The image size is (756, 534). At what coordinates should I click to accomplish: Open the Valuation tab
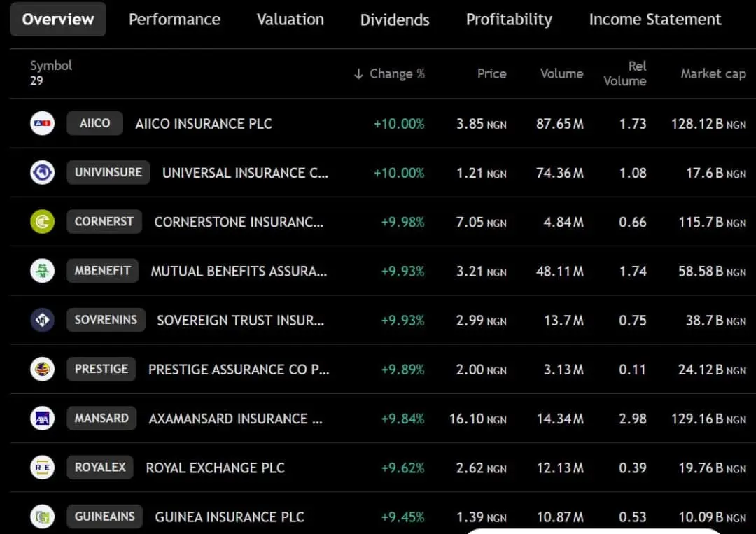click(290, 20)
